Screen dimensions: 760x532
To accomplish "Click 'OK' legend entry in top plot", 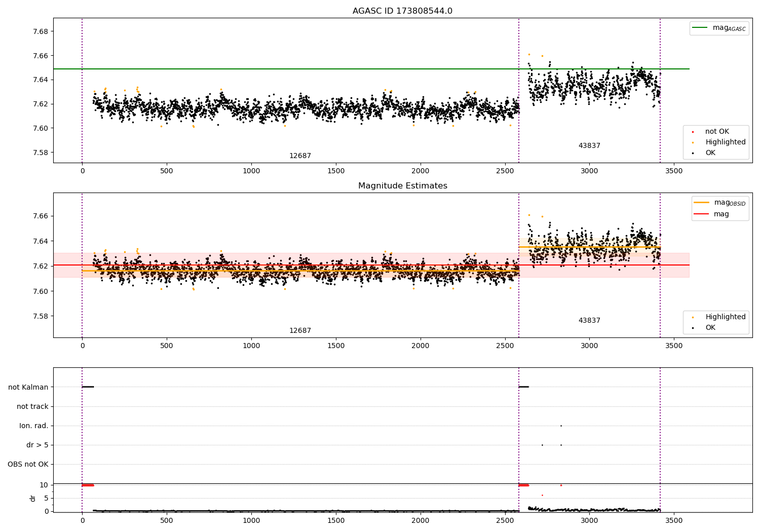I will (710, 153).
